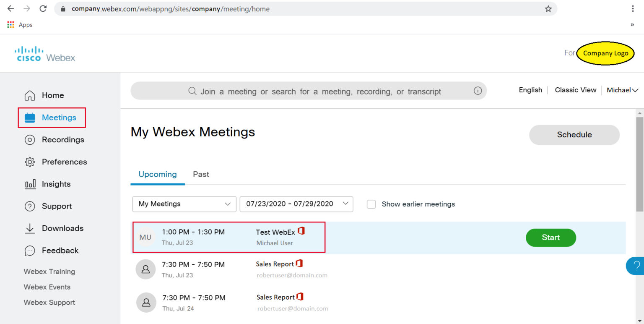Open the Home page from sidebar
The width and height of the screenshot is (644, 324).
tap(53, 95)
